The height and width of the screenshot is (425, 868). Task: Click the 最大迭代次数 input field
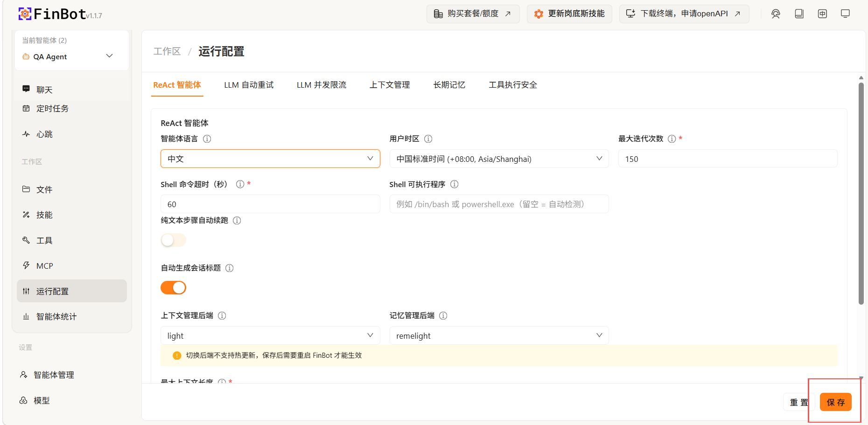click(728, 159)
